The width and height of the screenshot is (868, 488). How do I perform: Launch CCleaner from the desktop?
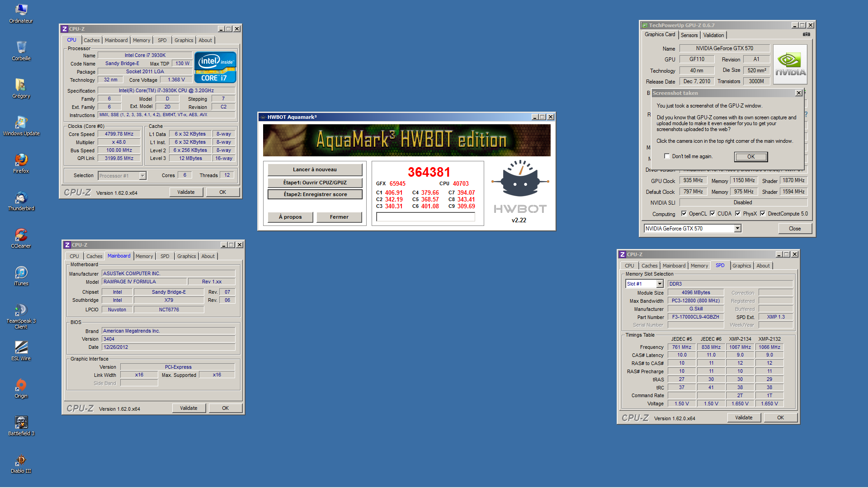pos(21,238)
